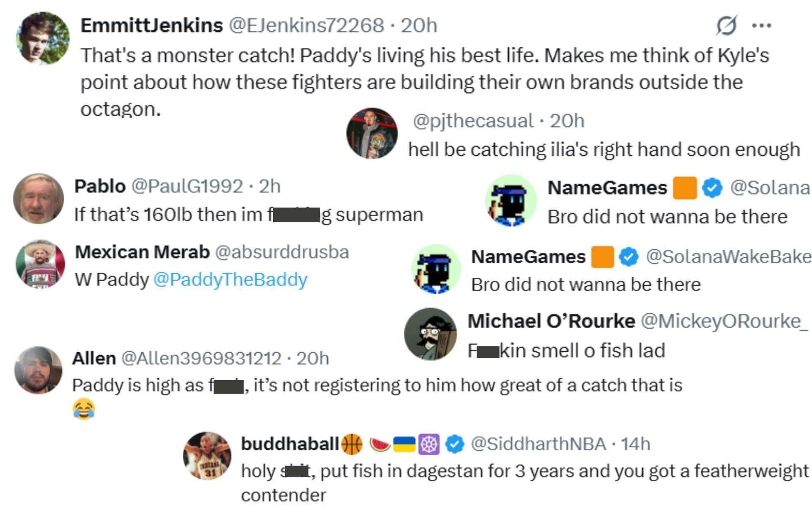Image resolution: width=812 pixels, height=508 pixels.
Task: Click the @SiddharthNBA handle
Action: coord(538,444)
